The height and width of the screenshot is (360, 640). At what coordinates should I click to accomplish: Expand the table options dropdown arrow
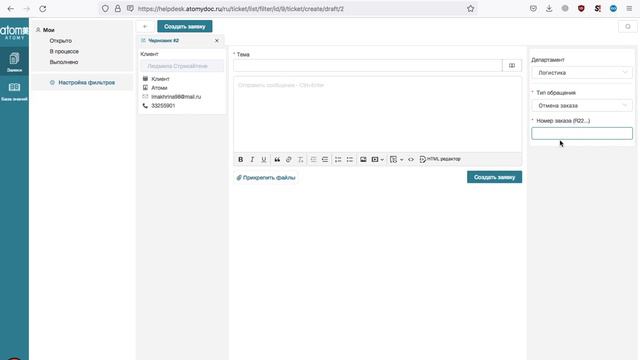402,160
